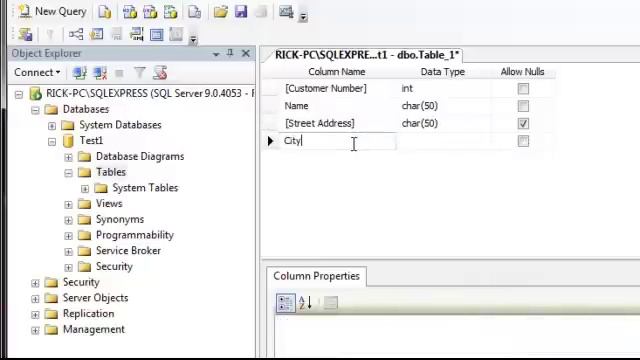
Task: Close the Object Explorer panel
Action: click(246, 53)
